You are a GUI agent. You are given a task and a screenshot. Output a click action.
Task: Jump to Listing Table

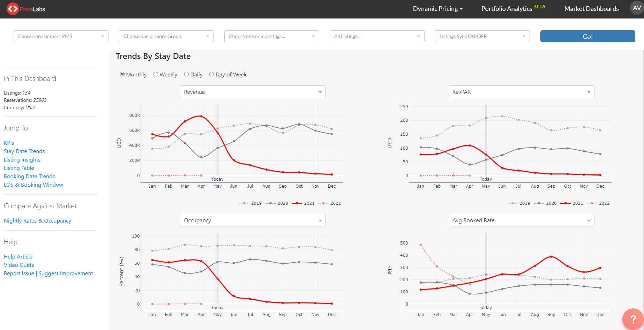[x=19, y=168]
